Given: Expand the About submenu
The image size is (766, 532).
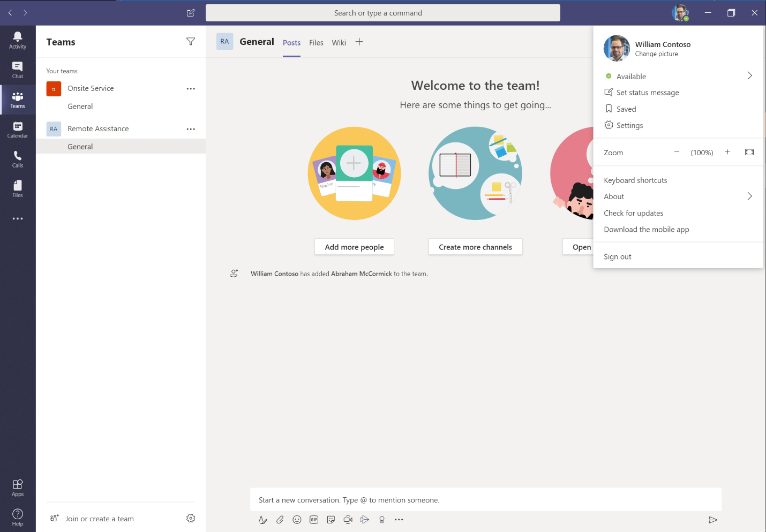Looking at the screenshot, I should [749, 196].
